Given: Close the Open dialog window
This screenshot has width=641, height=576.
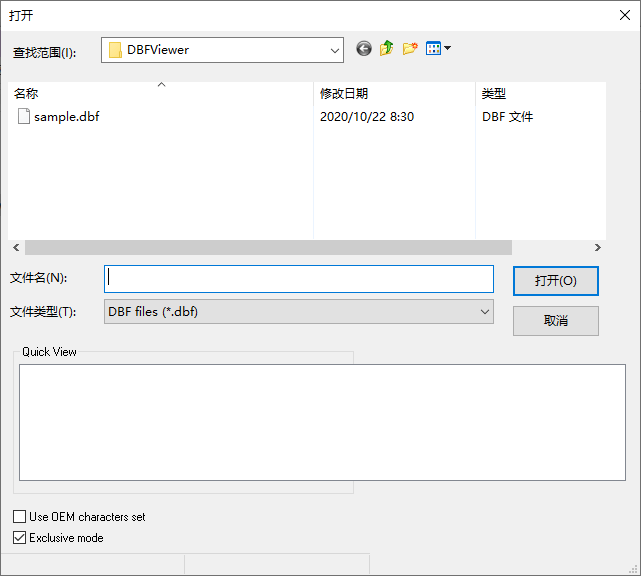Looking at the screenshot, I should [x=624, y=15].
